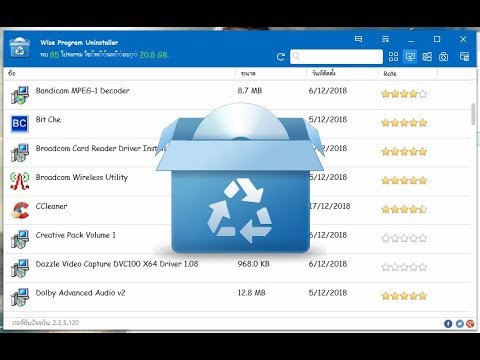
Task: Click the Dazzle Video Capture installer icon
Action: [19, 268]
